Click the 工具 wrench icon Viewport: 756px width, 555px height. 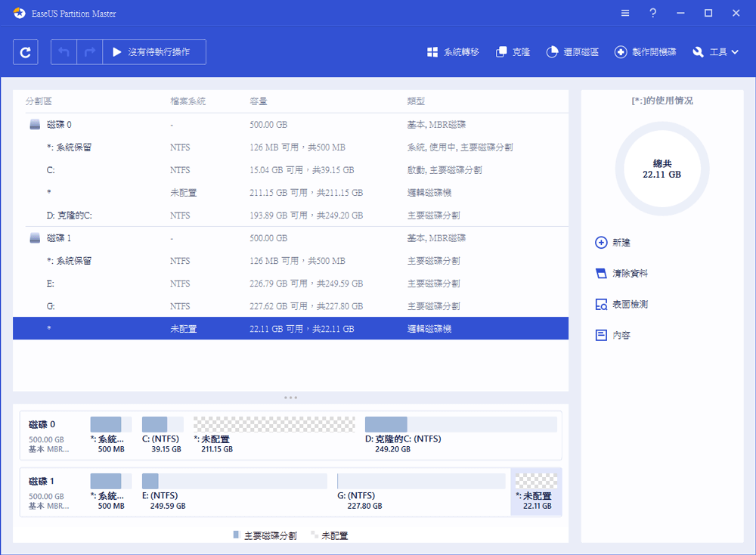(x=698, y=52)
